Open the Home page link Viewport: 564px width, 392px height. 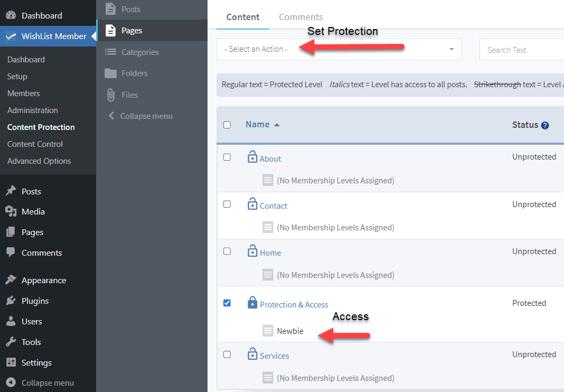[x=270, y=253]
